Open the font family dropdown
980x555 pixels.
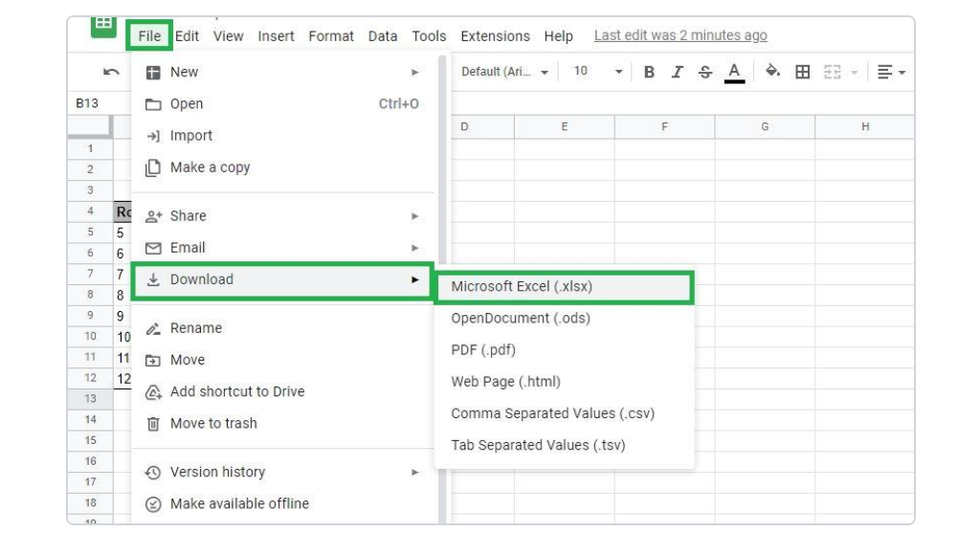pyautogui.click(x=504, y=72)
